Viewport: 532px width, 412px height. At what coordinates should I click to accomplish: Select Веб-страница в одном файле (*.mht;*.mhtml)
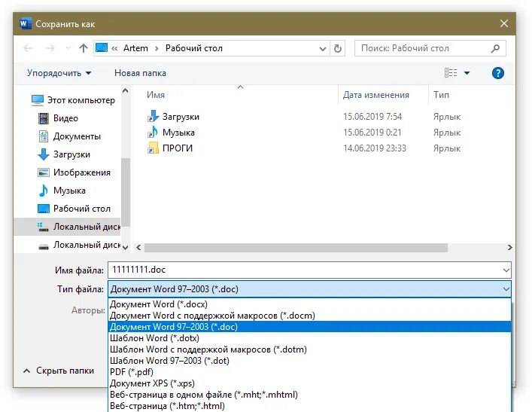[x=309, y=395]
